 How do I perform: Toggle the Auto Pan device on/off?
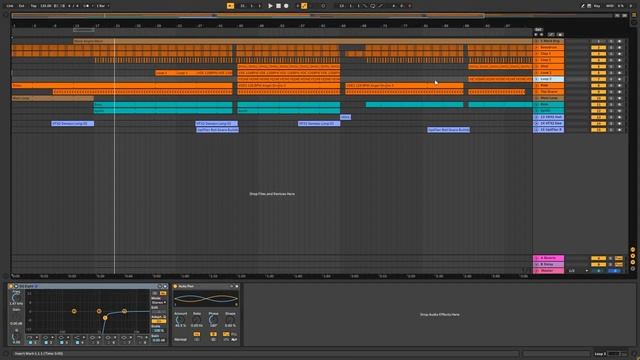(176, 286)
